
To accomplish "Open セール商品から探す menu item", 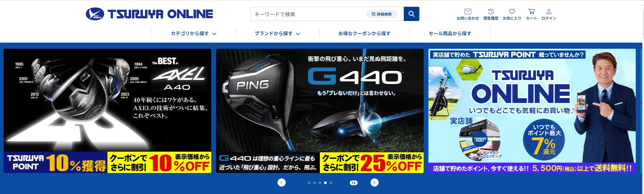I will coord(450,34).
